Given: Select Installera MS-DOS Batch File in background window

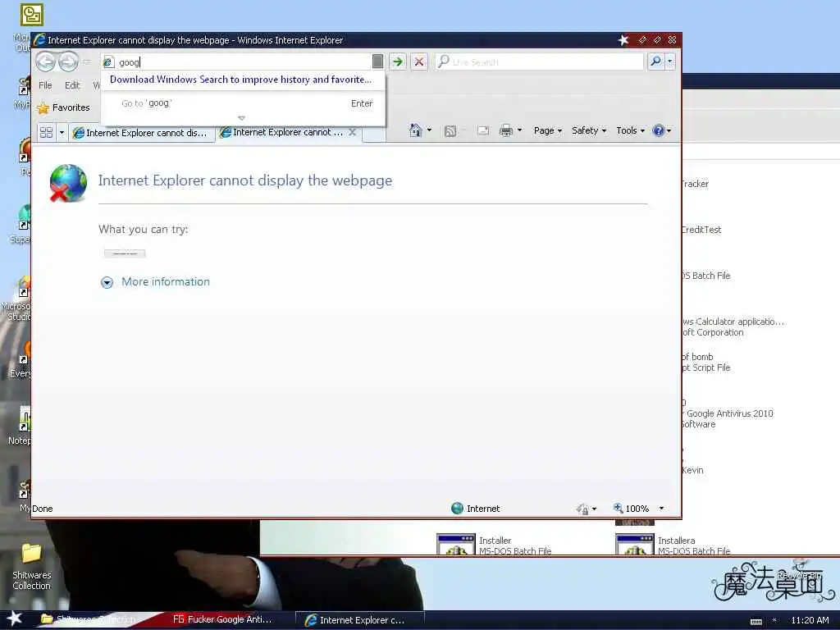Looking at the screenshot, I should point(673,545).
